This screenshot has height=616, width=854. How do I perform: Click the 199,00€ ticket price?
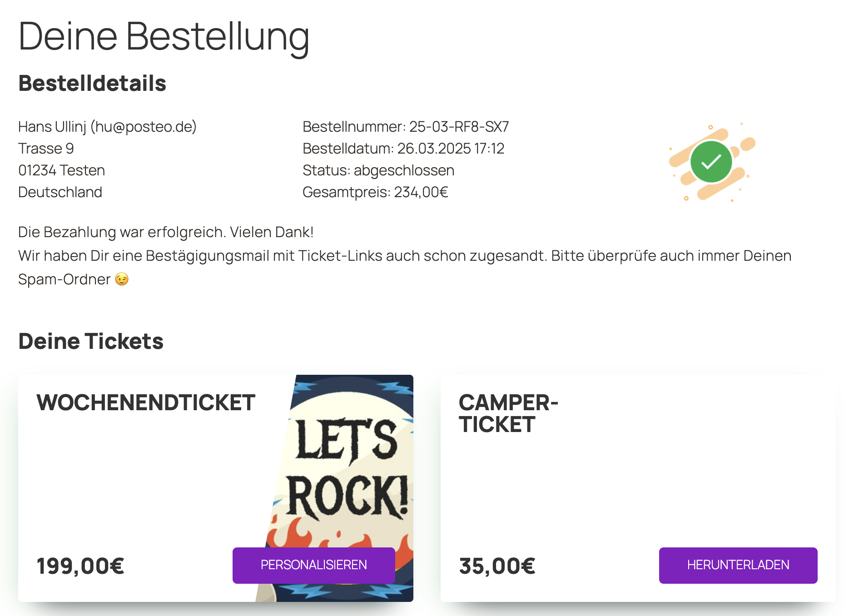point(80,566)
